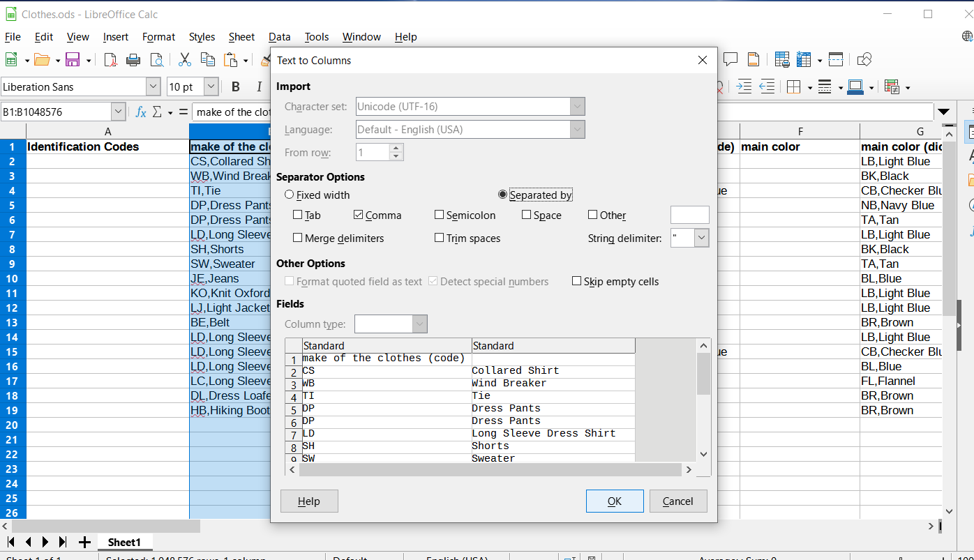Click the Conditional Formatting icon
This screenshot has height=560, width=974.
892,87
